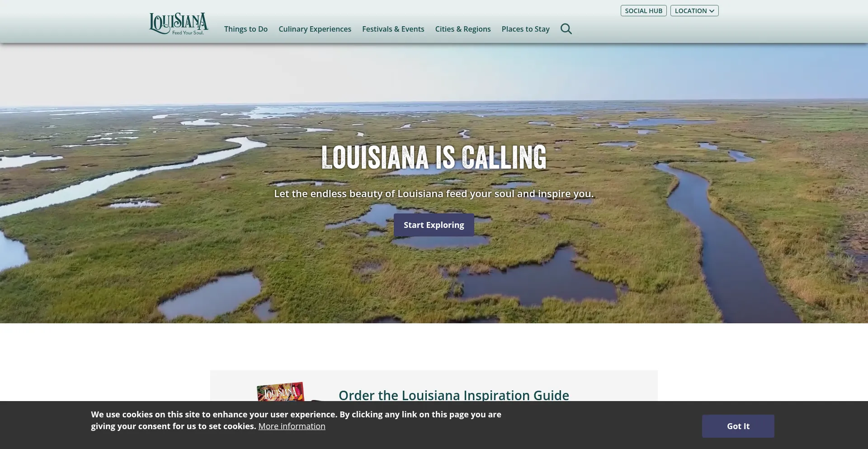Select Culinary Experiences in the navigation
The height and width of the screenshot is (449, 868).
[315, 29]
